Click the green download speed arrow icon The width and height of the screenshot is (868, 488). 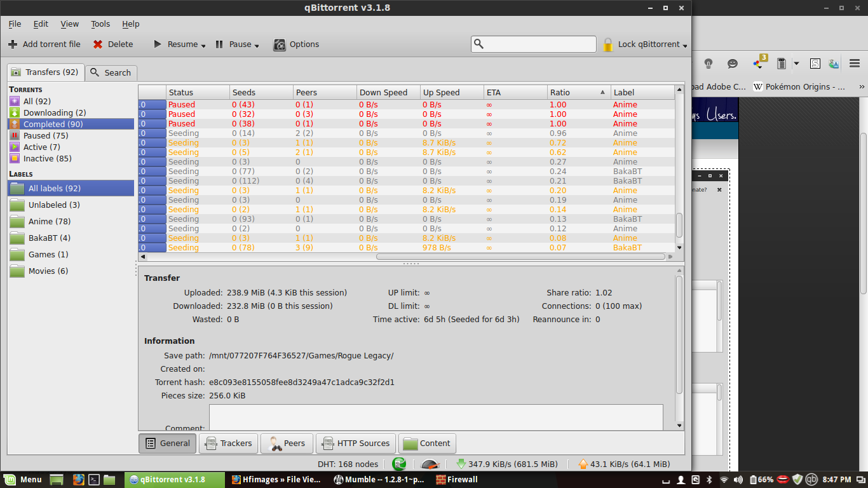[461, 464]
